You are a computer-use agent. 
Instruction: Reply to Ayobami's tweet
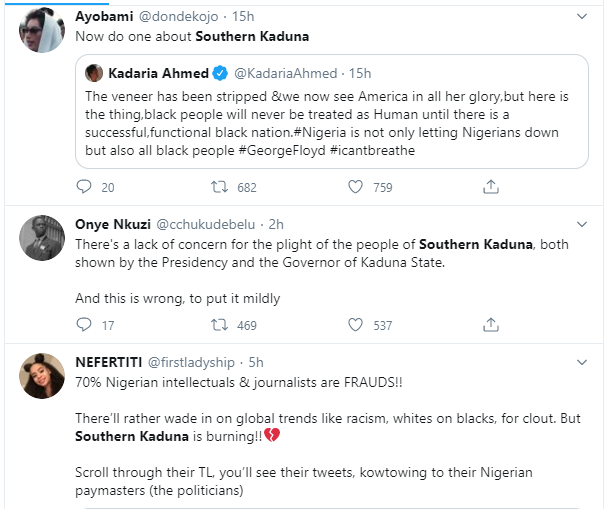[84, 187]
